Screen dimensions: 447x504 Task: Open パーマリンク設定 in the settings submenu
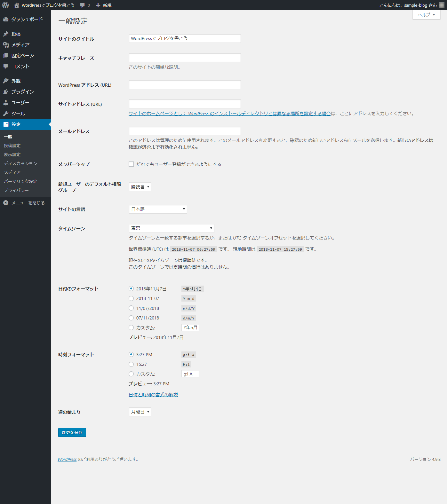(x=20, y=181)
